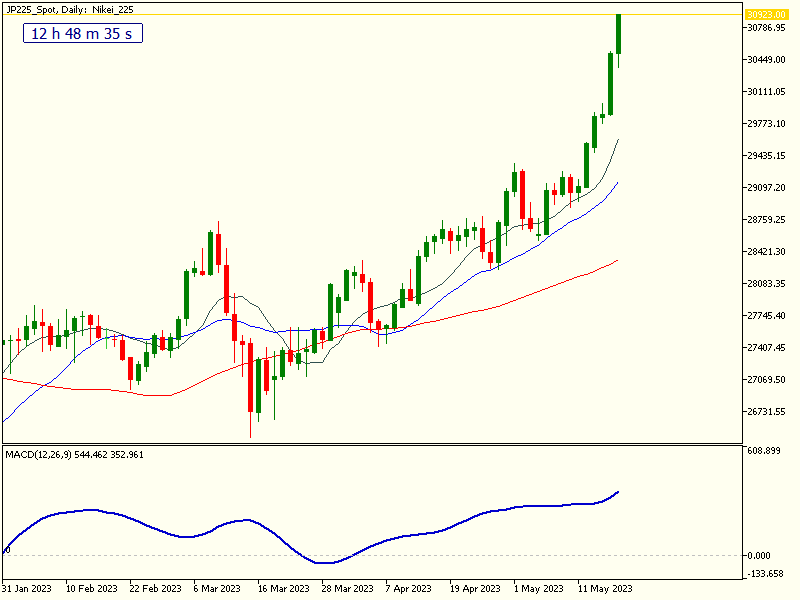Screen dimensions: 800x600
Task: Click the 608.899 MACD scale value
Action: point(761,451)
